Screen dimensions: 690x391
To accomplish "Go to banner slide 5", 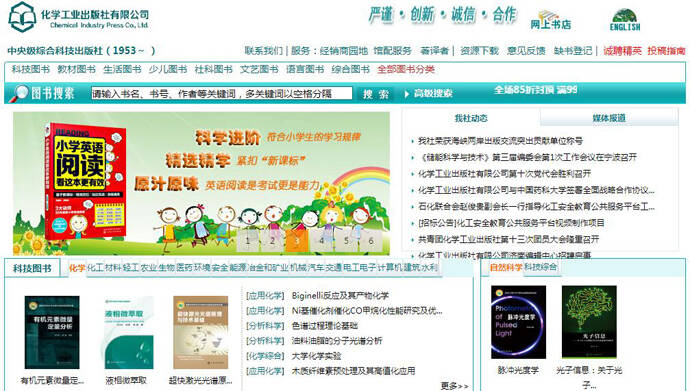I will tap(346, 241).
